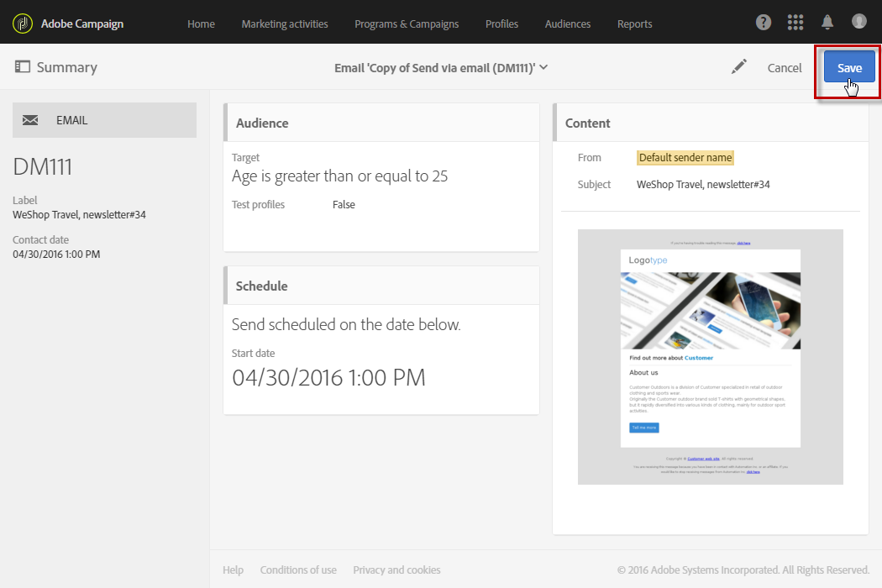The image size is (882, 588).
Task: Expand the email title dropdown chevron
Action: click(543, 67)
